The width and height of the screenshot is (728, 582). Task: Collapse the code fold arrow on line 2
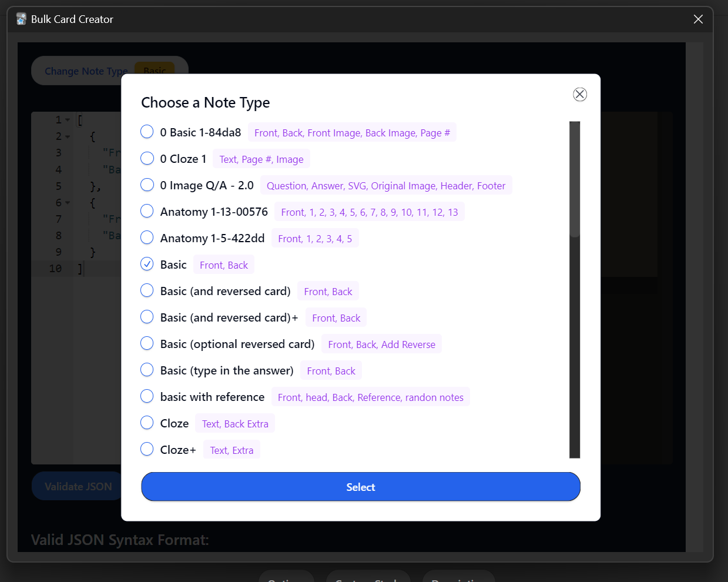[68, 136]
